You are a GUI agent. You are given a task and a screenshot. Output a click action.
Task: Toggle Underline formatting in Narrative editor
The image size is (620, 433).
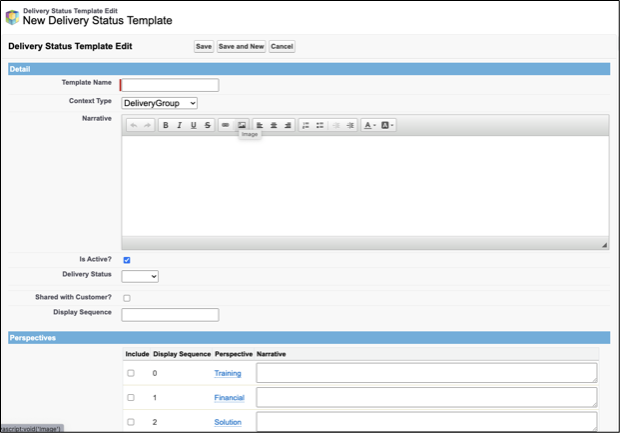click(193, 125)
